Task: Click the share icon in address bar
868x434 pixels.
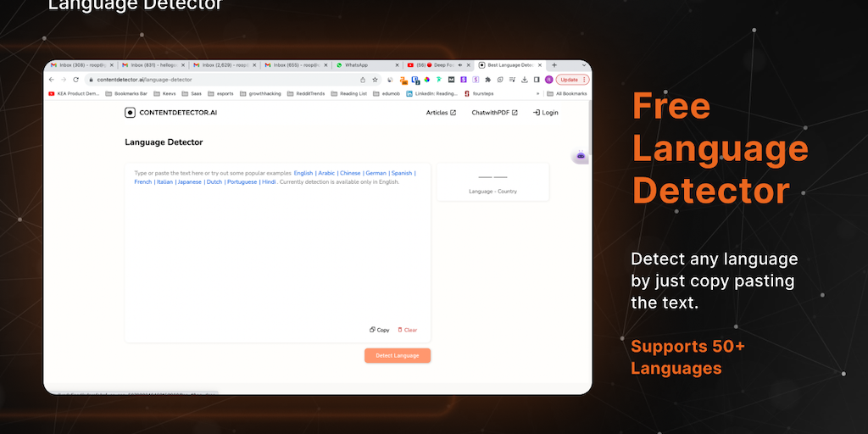Action: tap(363, 80)
